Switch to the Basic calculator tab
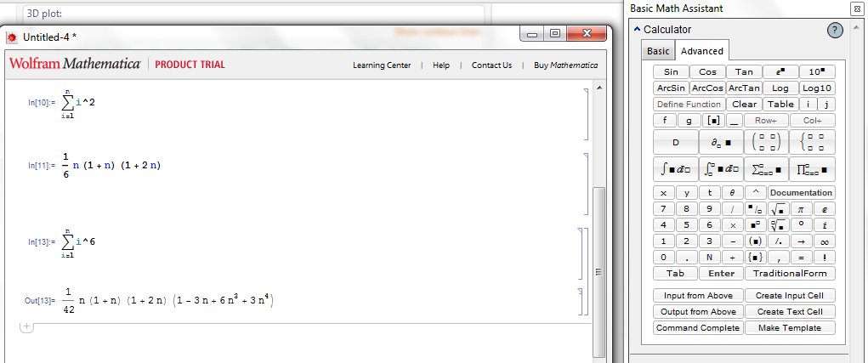 (658, 51)
